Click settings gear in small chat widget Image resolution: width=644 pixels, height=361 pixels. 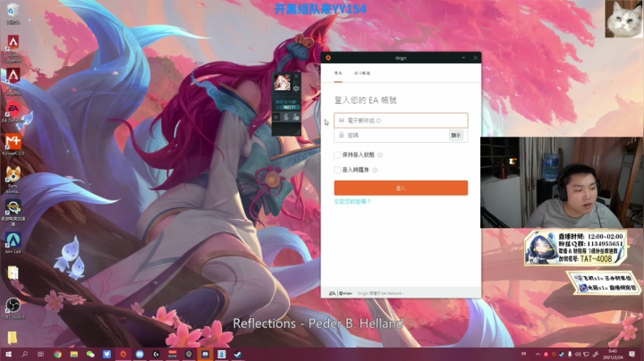[x=296, y=88]
